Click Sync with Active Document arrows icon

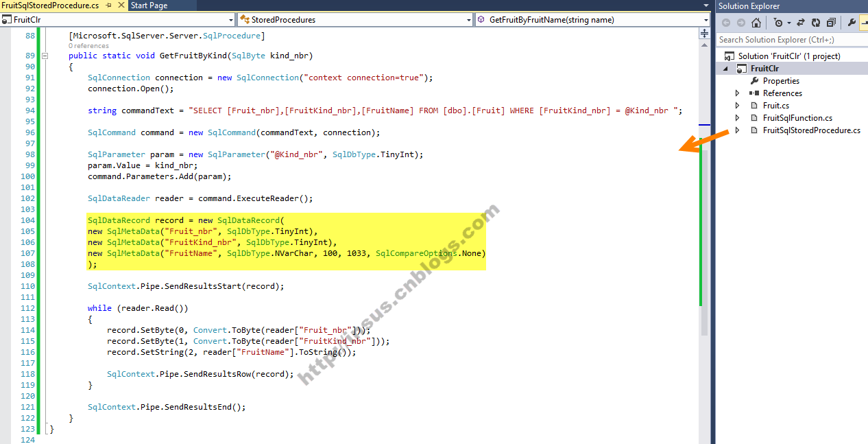pyautogui.click(x=800, y=23)
